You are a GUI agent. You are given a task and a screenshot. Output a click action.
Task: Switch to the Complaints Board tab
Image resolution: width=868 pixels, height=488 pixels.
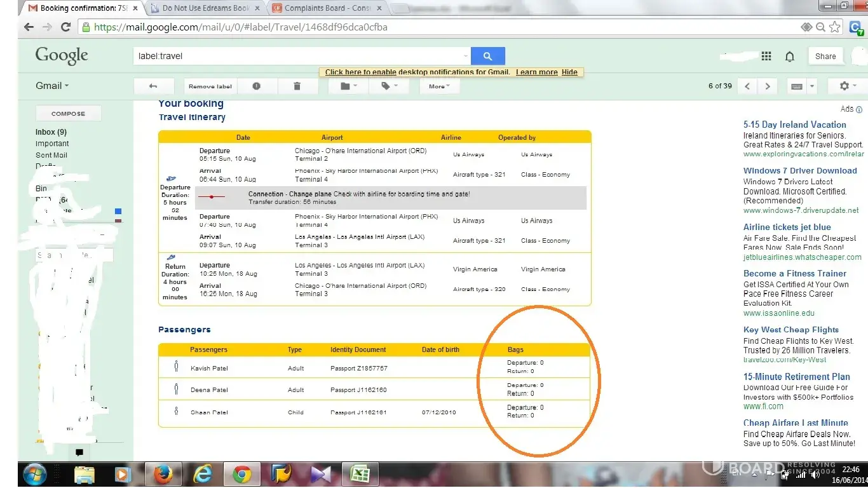point(327,8)
